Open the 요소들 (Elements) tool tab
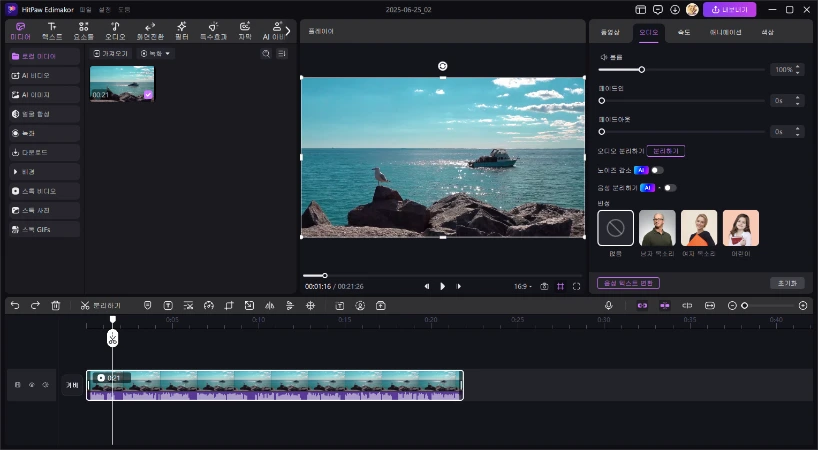The width and height of the screenshot is (818, 450). 83,31
